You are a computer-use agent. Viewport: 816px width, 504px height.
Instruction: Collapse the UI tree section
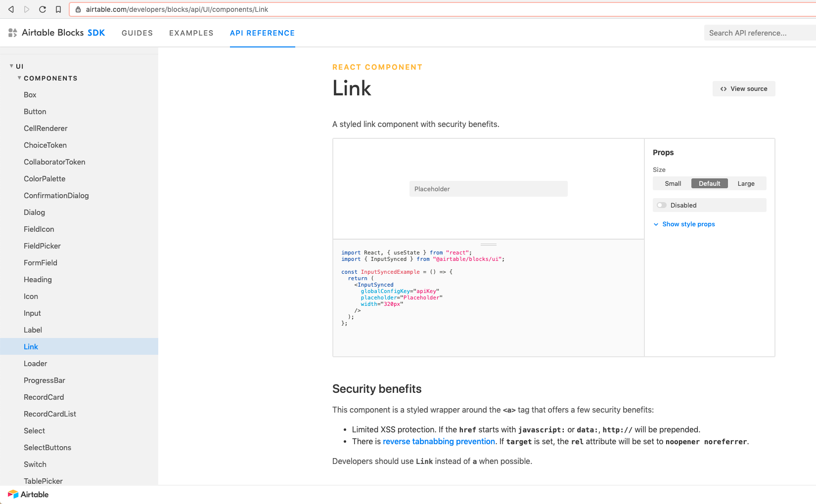click(11, 66)
